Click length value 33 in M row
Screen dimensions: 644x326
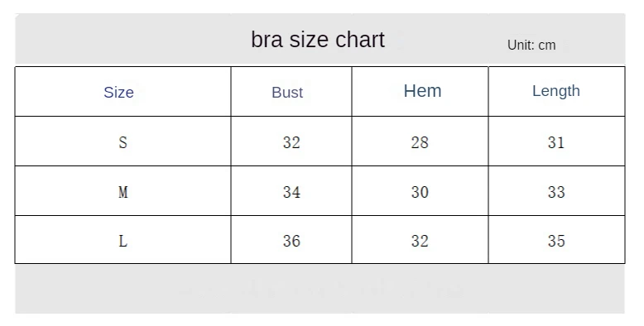pyautogui.click(x=556, y=192)
